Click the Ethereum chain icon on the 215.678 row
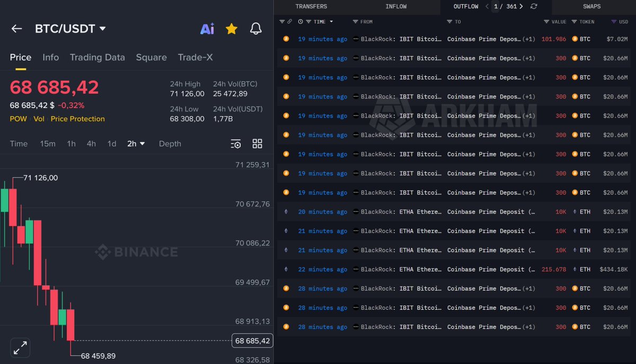 (286, 269)
